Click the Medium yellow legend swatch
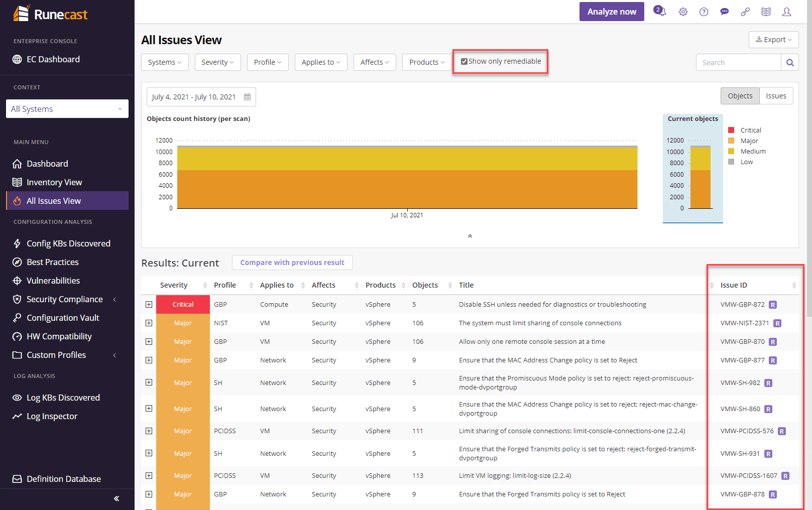This screenshot has width=812, height=510. pyautogui.click(x=731, y=151)
